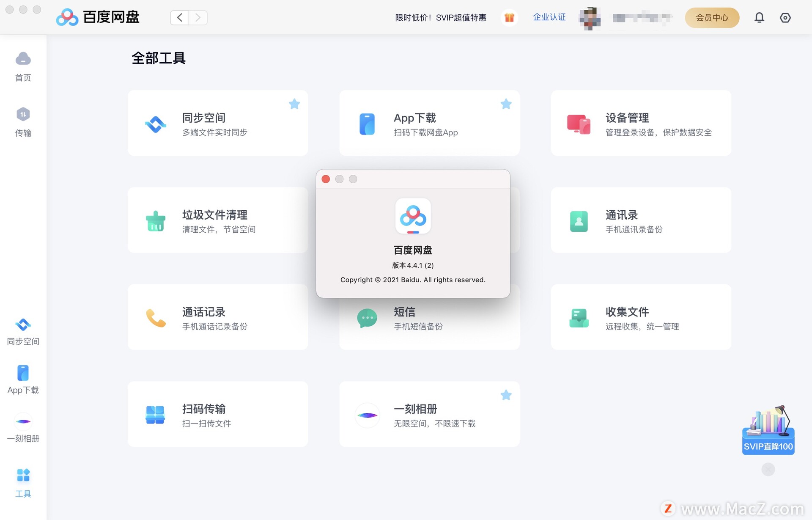The height and width of the screenshot is (520, 812).
Task: Click 清理文件，节省空间 subtitle
Action: [219, 229]
